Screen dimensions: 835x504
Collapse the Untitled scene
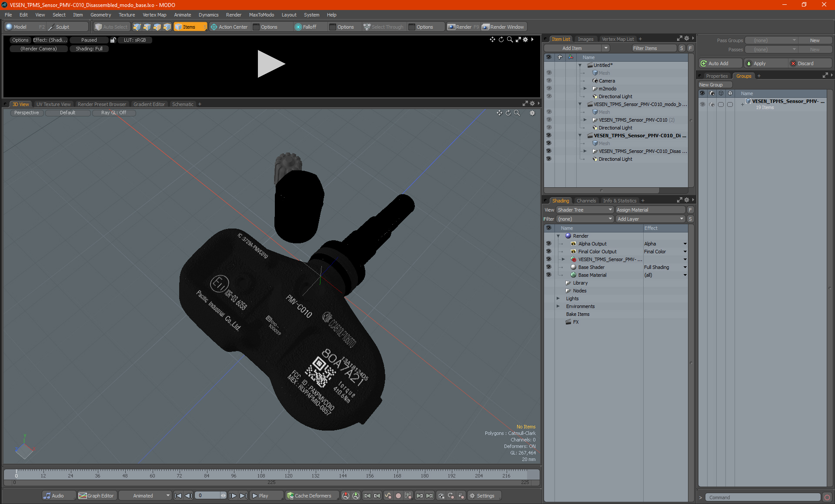point(580,65)
